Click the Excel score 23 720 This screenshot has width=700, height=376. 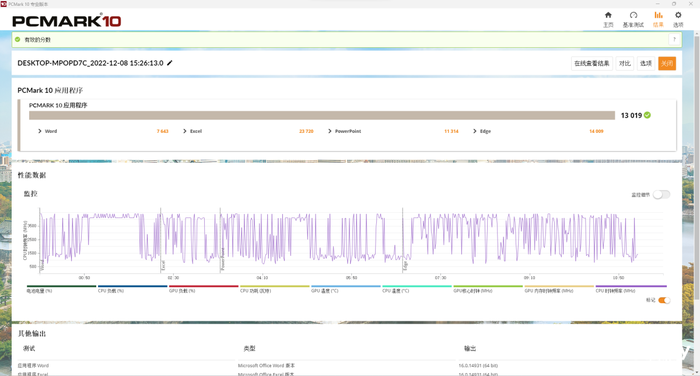coord(306,131)
